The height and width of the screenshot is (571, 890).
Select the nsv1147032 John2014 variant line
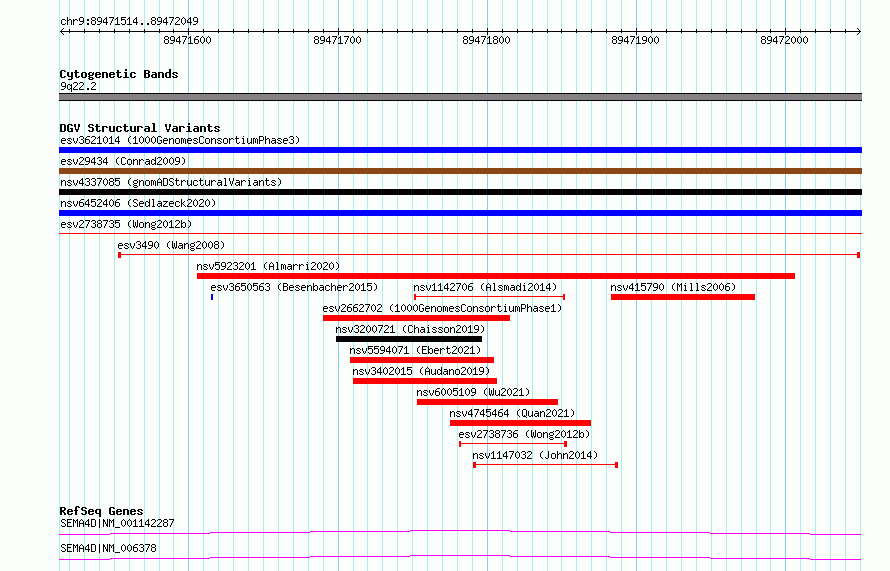point(545,465)
